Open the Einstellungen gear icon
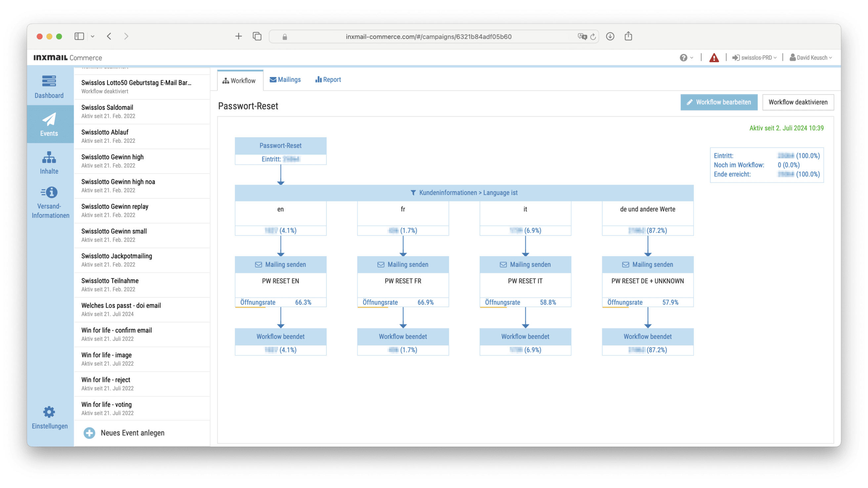 click(x=49, y=412)
